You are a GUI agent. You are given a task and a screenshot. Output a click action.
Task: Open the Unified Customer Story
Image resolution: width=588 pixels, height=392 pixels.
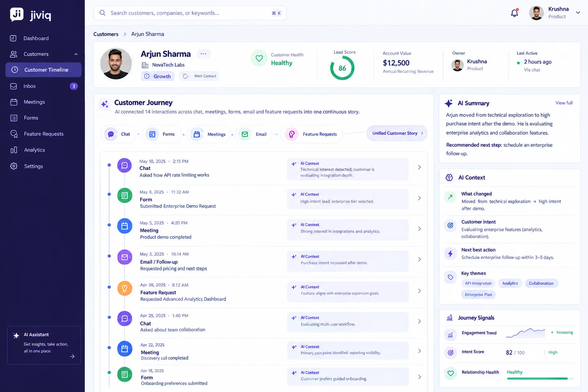pyautogui.click(x=397, y=134)
